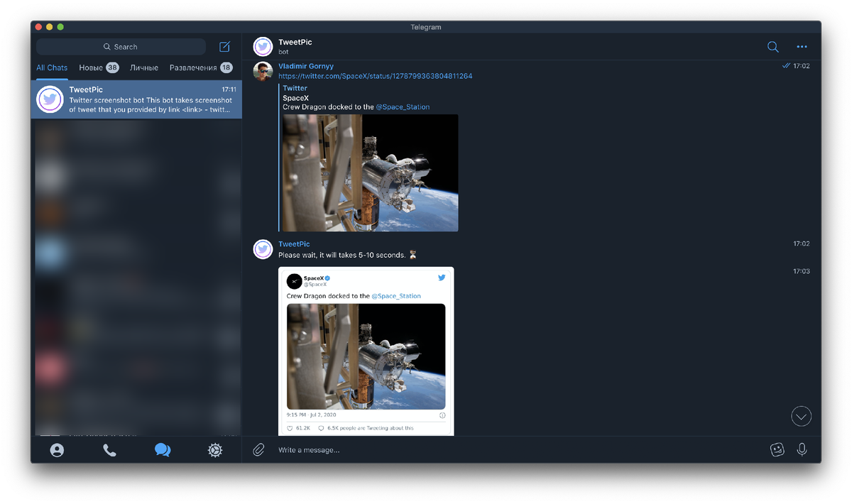This screenshot has width=852, height=504.
Task: Switch to the Личные folder tab
Action: click(144, 67)
